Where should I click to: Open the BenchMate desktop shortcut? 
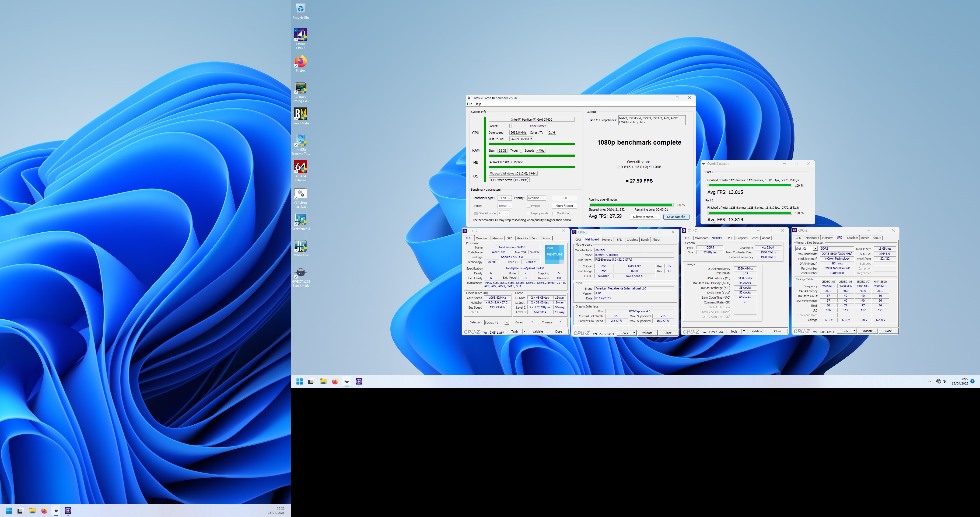pos(300,116)
